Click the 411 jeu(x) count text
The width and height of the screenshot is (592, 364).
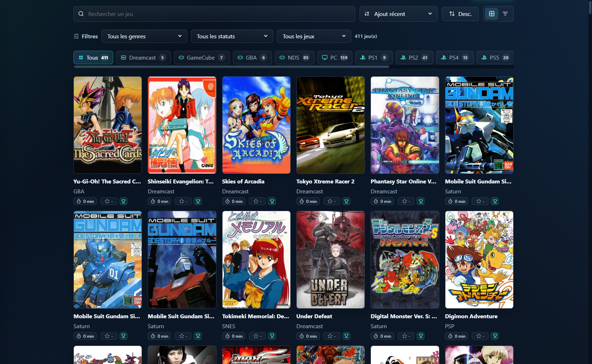click(366, 36)
